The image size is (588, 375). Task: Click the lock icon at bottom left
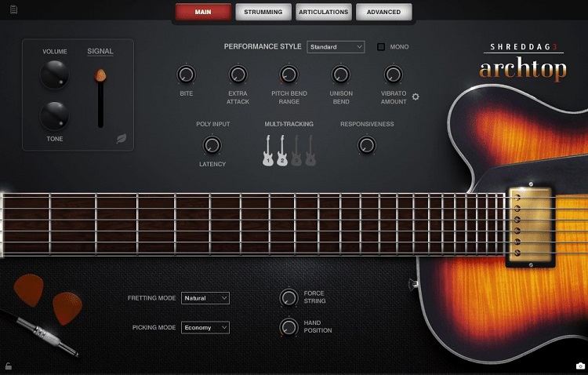click(8, 366)
